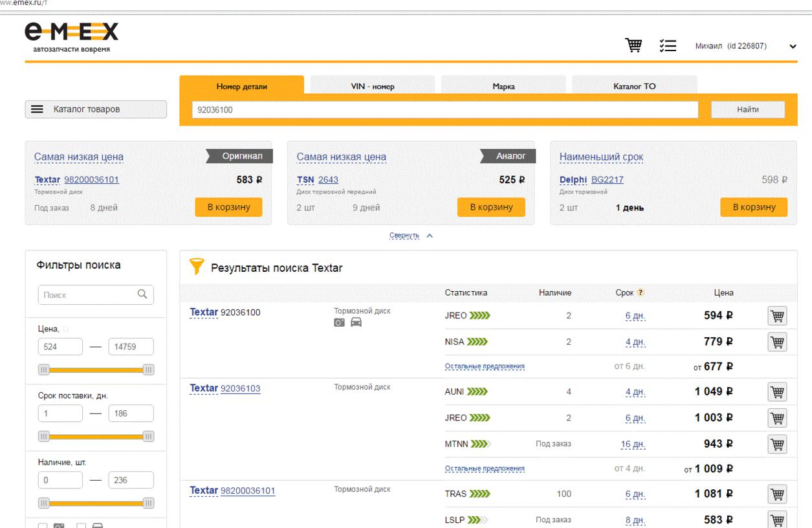Open the help icon next to Срок

point(641,293)
